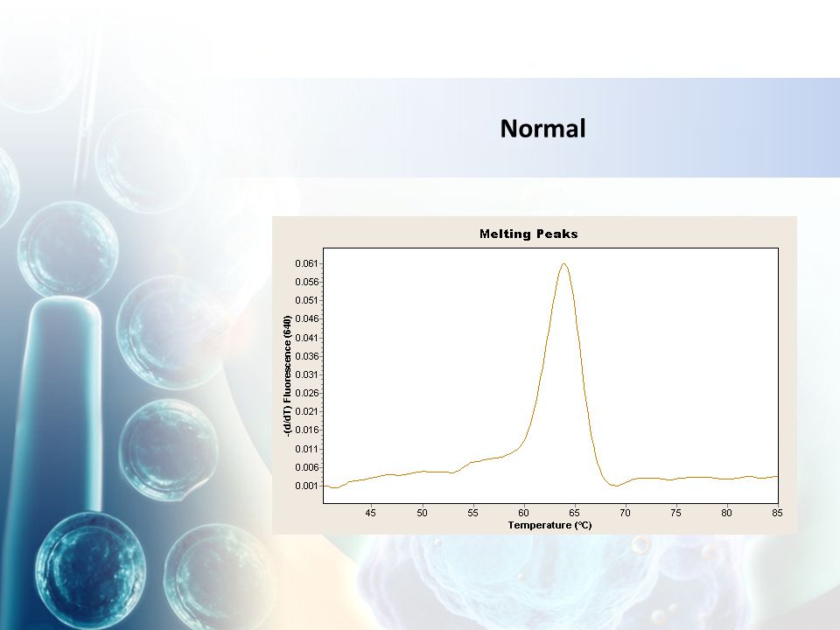
Task: Click the 55 temperature tick label
Action: click(472, 513)
